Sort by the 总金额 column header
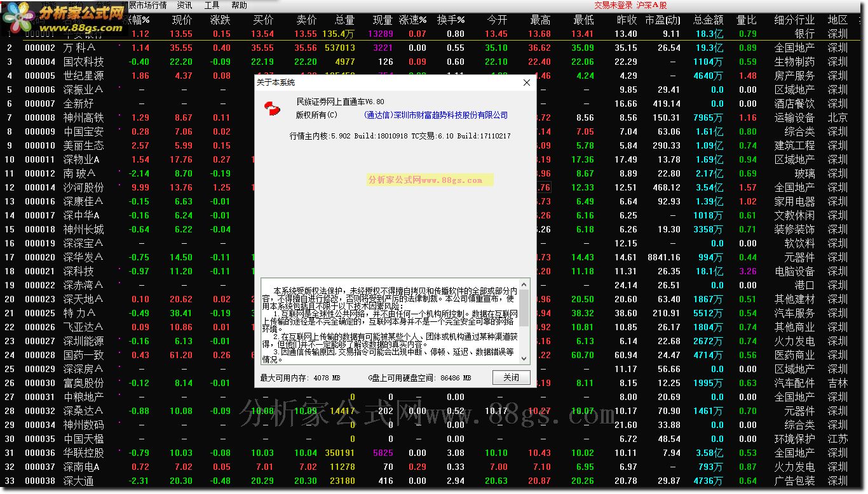This screenshot has width=868, height=494. point(709,20)
